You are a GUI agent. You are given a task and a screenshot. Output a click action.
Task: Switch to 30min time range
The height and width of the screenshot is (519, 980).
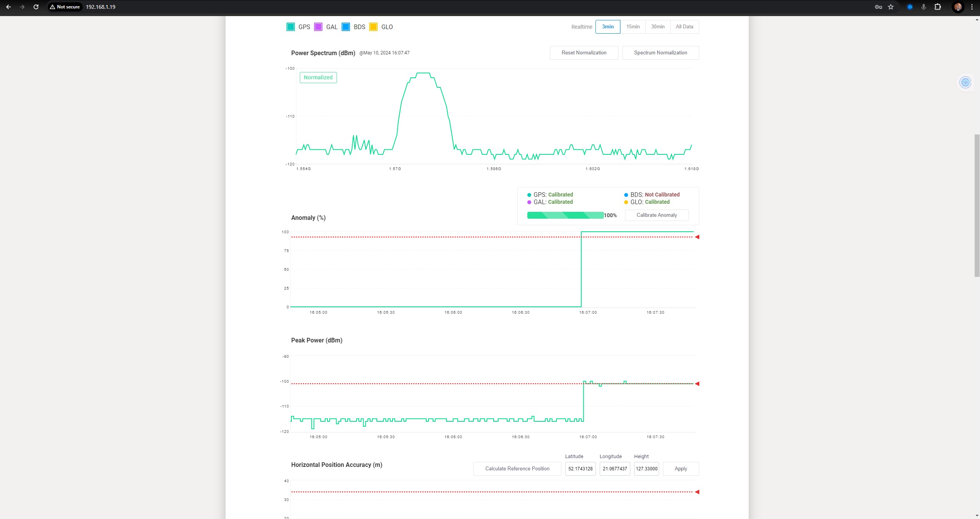[658, 27]
